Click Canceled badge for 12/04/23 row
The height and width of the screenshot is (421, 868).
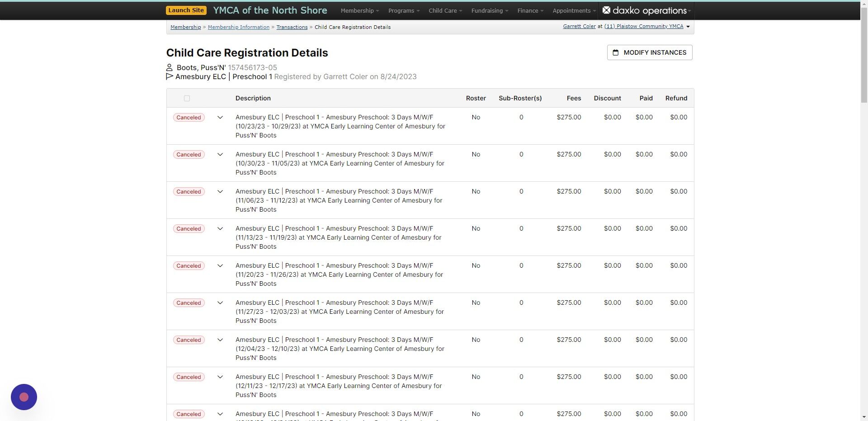[189, 340]
